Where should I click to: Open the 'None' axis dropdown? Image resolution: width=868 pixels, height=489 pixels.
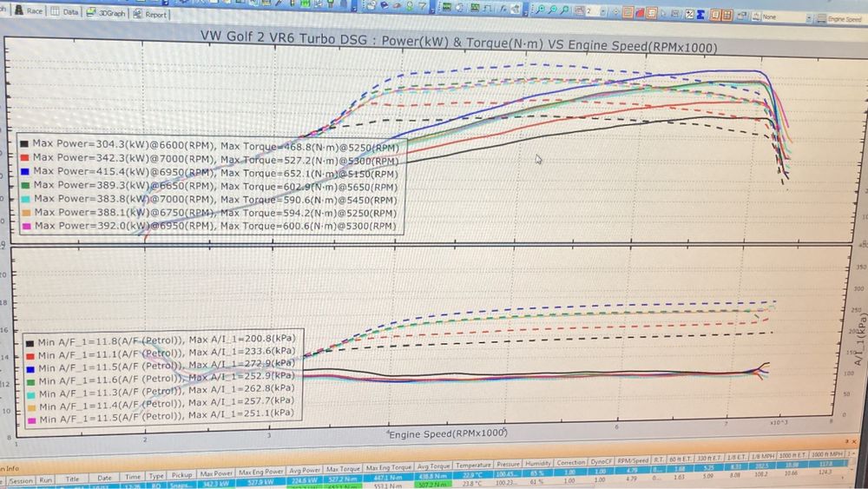(x=809, y=18)
